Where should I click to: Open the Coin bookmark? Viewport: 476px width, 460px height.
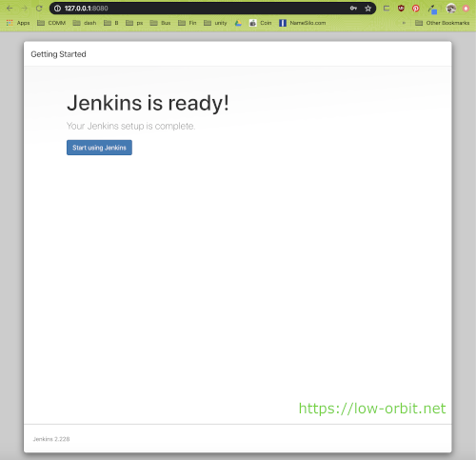(x=261, y=23)
